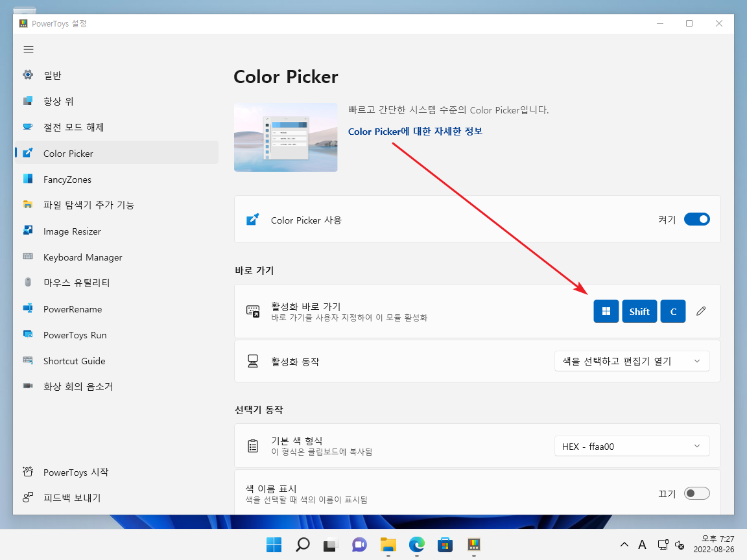Open Keyboard Manager settings page
The width and height of the screenshot is (747, 560).
(117, 257)
